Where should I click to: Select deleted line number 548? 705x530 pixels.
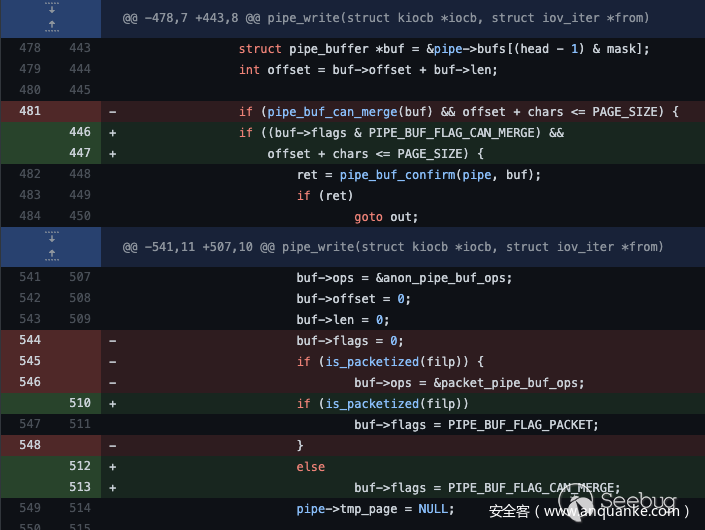click(30, 445)
